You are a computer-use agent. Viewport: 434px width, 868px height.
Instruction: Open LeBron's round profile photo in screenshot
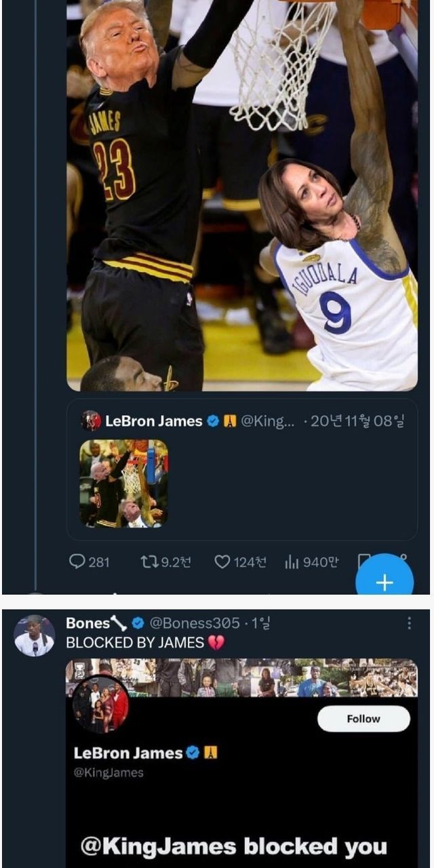tap(100, 704)
